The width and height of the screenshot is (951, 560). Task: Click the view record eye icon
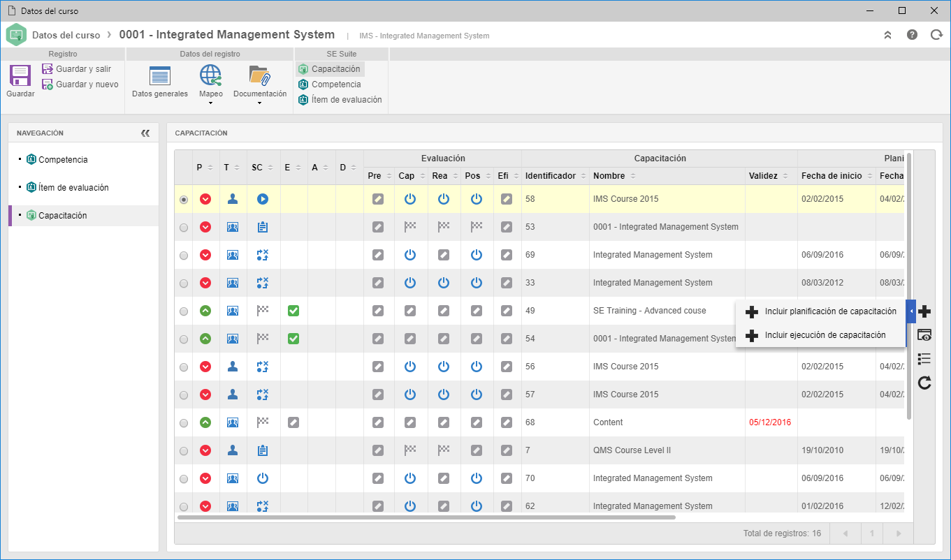924,335
